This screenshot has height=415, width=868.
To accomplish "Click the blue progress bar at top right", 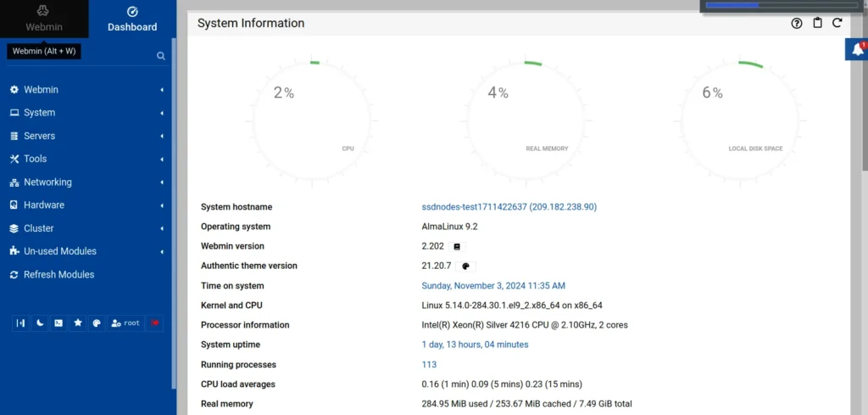I will (x=732, y=5).
